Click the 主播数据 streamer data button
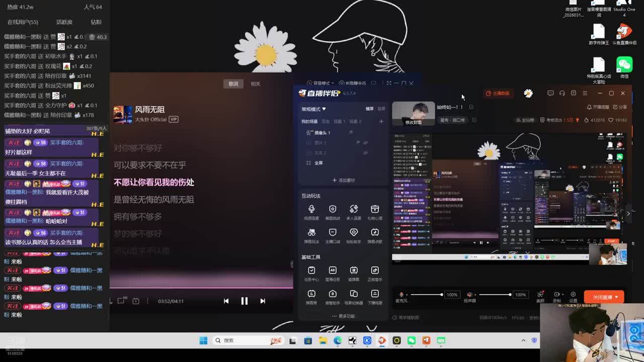 coord(498,93)
